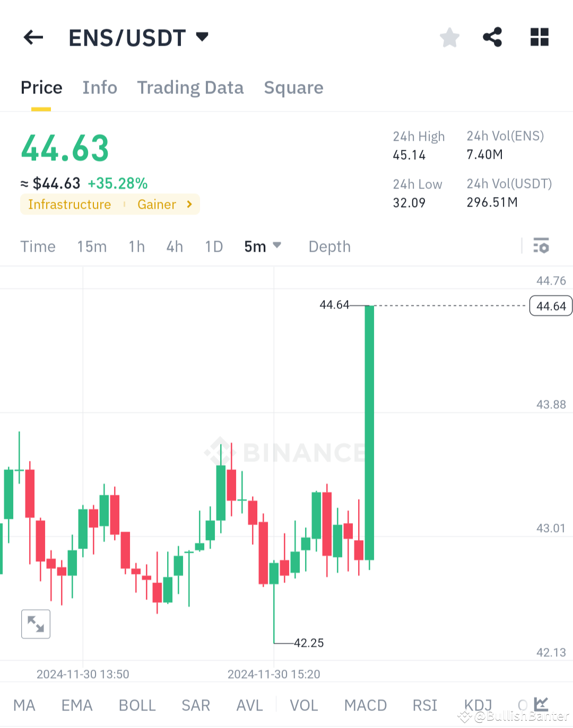This screenshot has width=573, height=728.
Task: Select the 1h timeframe
Action: tap(136, 246)
